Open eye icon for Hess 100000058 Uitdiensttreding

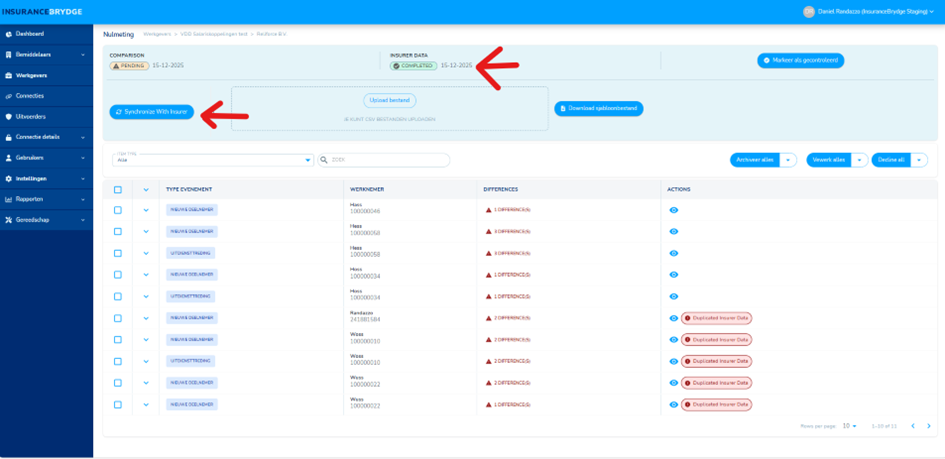(674, 253)
